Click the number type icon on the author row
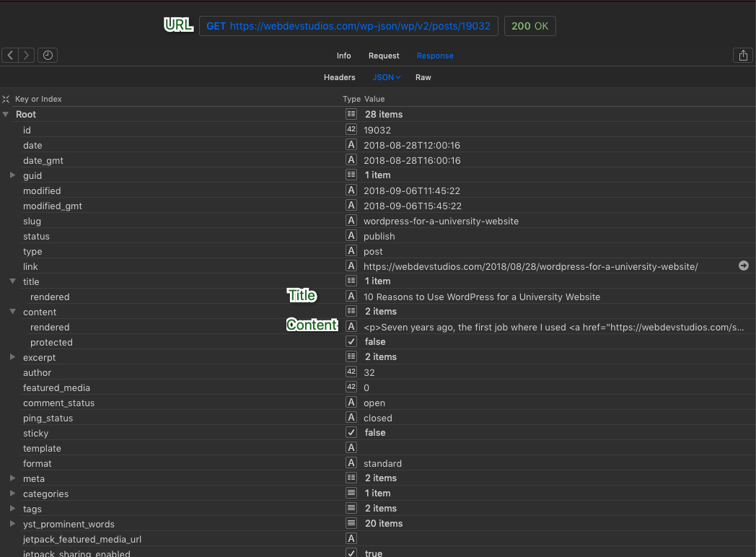The image size is (756, 557). (x=351, y=372)
